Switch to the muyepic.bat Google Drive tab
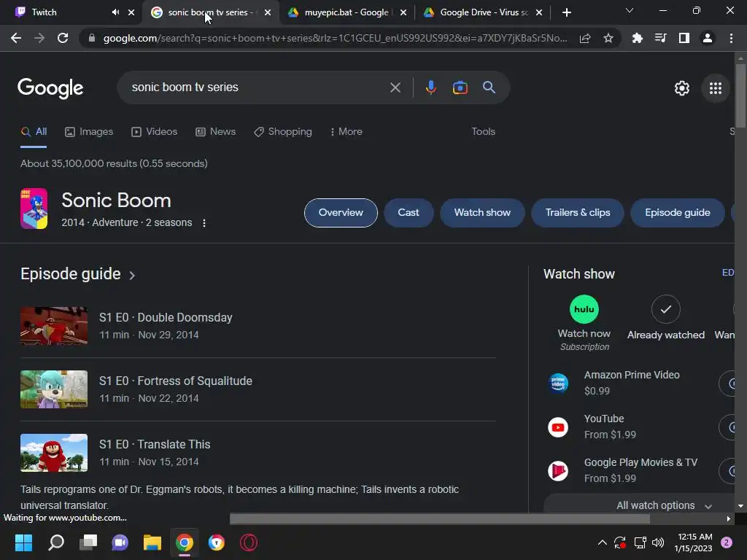 click(x=347, y=12)
